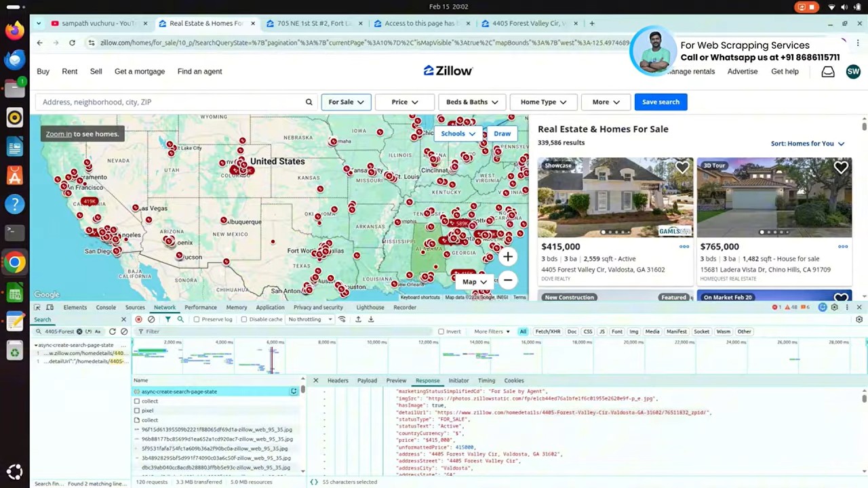Screen dimensions: 868x488
Task: Open the For Sale dropdown
Action: click(x=346, y=102)
